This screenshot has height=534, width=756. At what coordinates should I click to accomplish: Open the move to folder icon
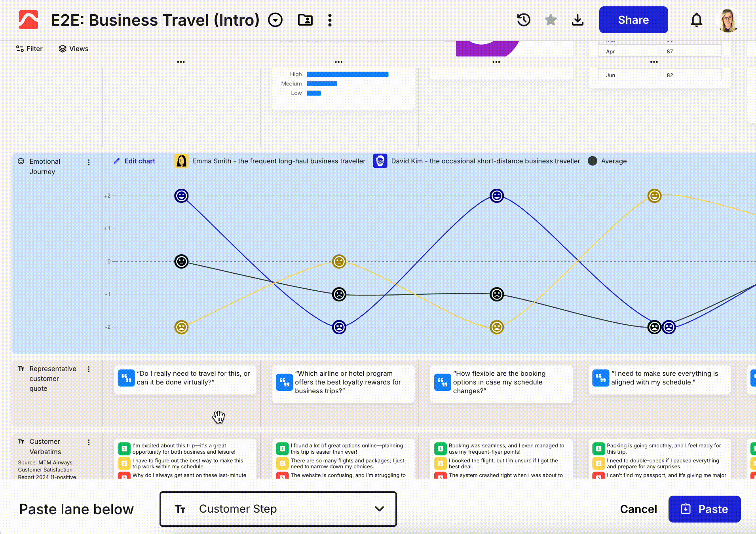point(305,20)
